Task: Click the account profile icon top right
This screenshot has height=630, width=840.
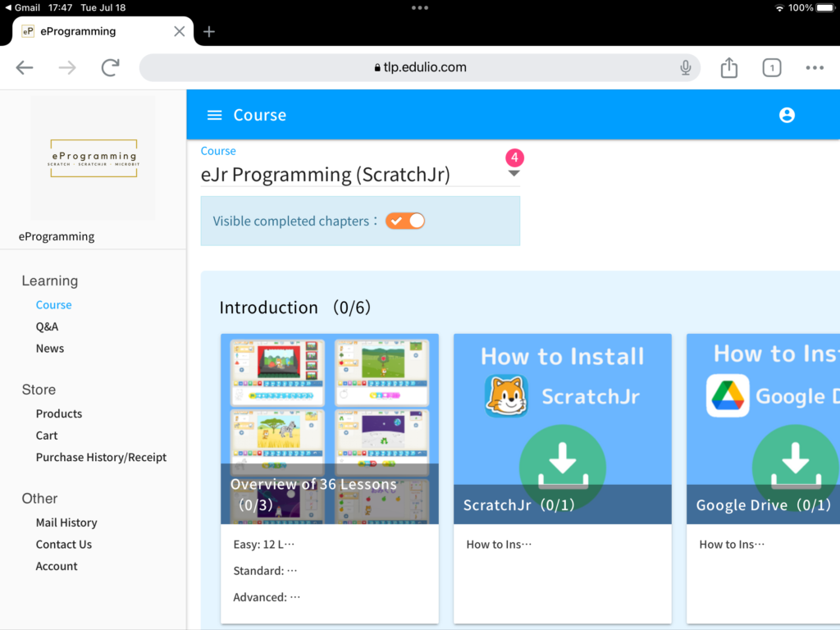Action: pyautogui.click(x=787, y=115)
